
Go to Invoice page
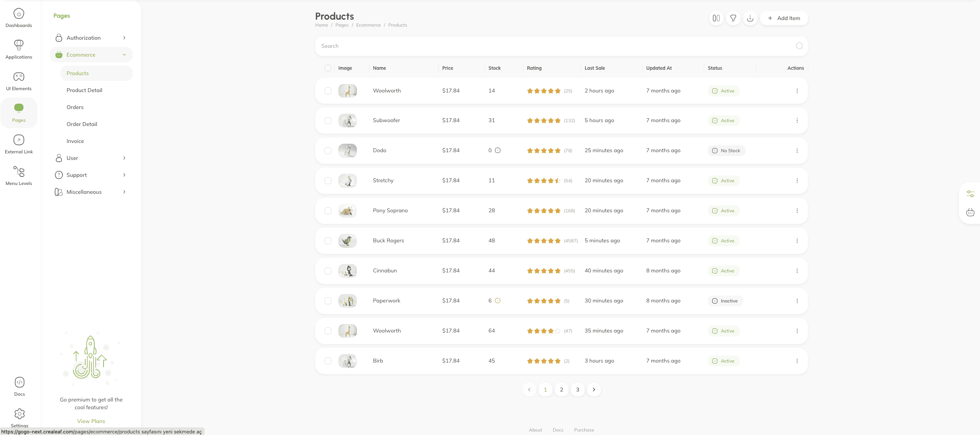75,141
